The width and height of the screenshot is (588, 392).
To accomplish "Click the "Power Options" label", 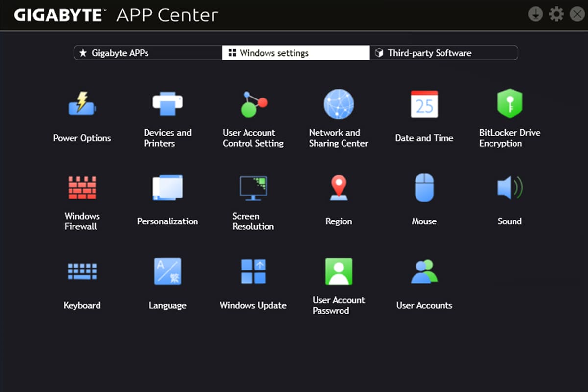I will pyautogui.click(x=82, y=138).
